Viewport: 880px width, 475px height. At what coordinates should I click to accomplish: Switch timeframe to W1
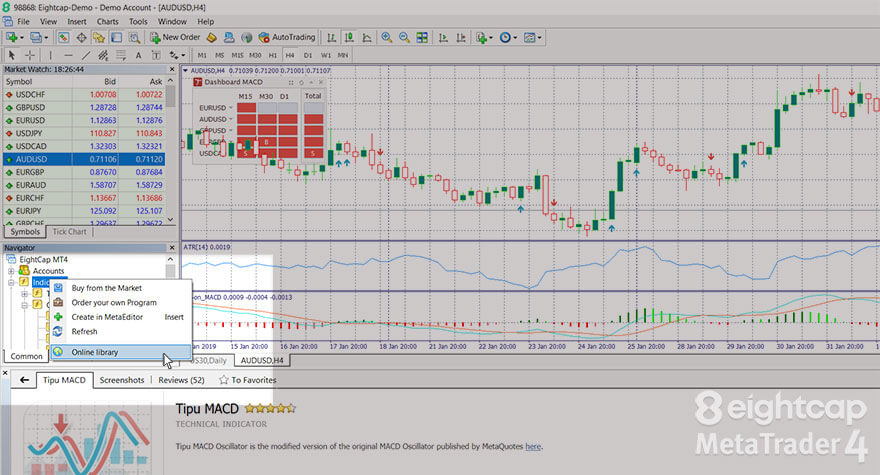click(x=326, y=55)
